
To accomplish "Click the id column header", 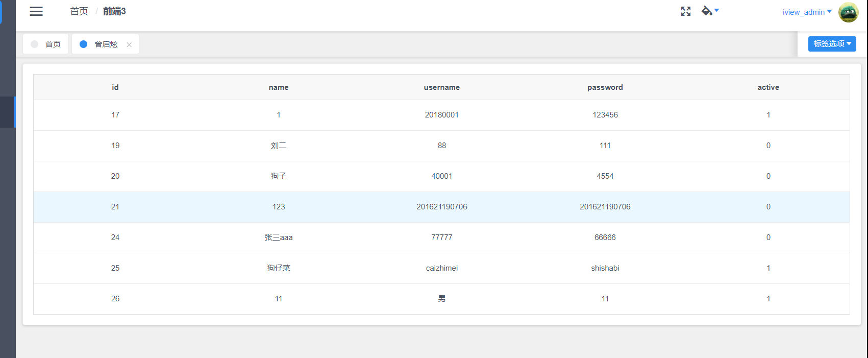I will [x=115, y=87].
